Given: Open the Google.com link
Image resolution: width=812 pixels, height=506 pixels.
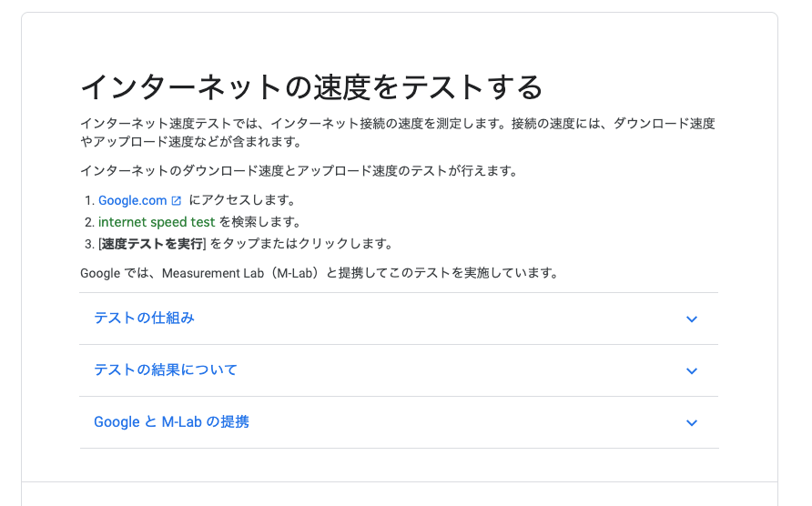Looking at the screenshot, I should tap(132, 200).
